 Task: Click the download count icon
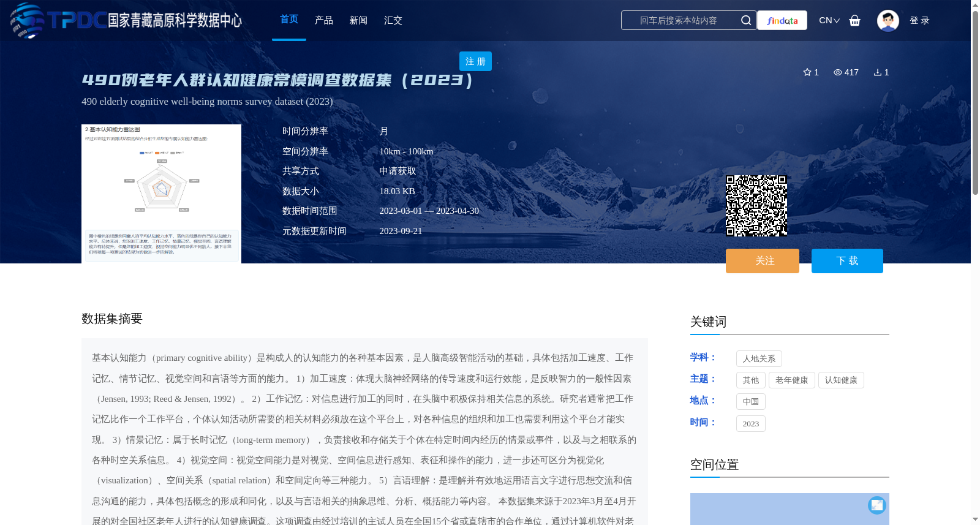878,72
